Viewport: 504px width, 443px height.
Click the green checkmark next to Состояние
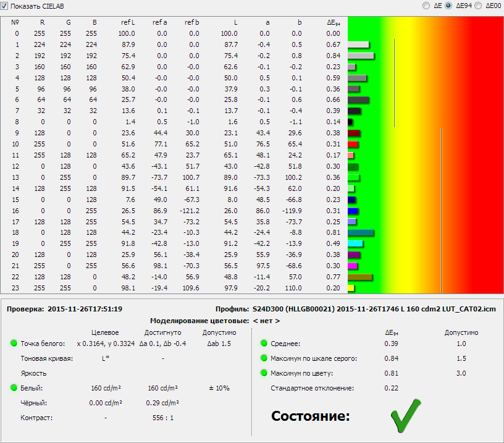click(x=406, y=415)
